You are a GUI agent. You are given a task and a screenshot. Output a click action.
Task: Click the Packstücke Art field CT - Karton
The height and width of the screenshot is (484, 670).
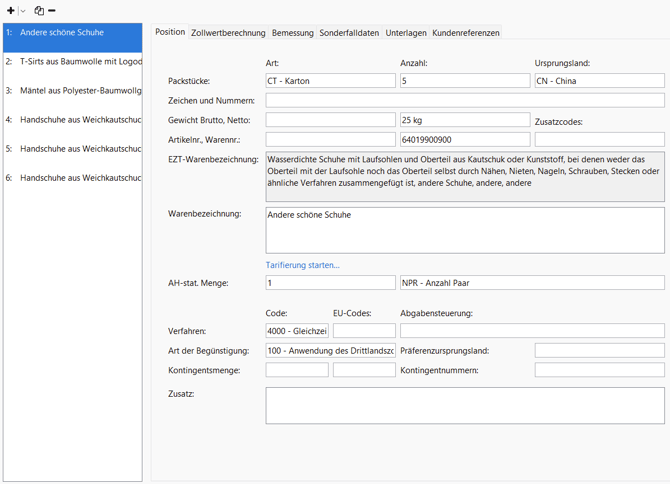331,81
